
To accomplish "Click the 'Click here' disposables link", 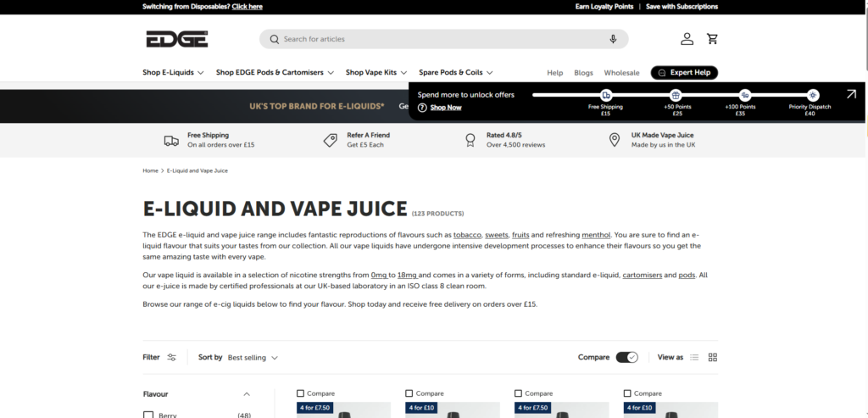I will 247,7.
